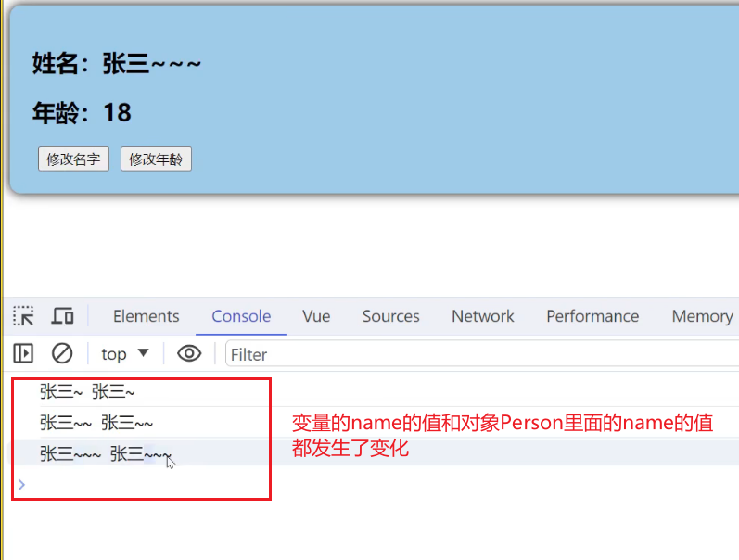Click the 修改名字 button
The image size is (739, 560).
[73, 159]
